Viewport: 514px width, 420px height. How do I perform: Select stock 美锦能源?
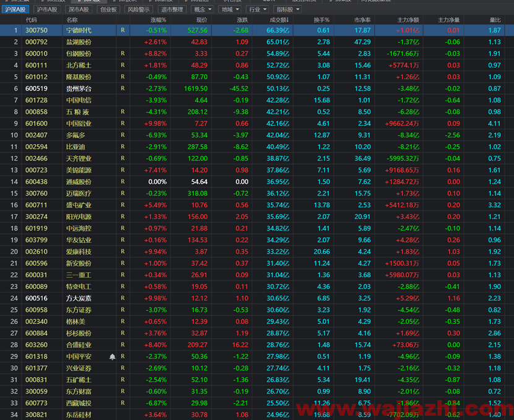(79, 170)
